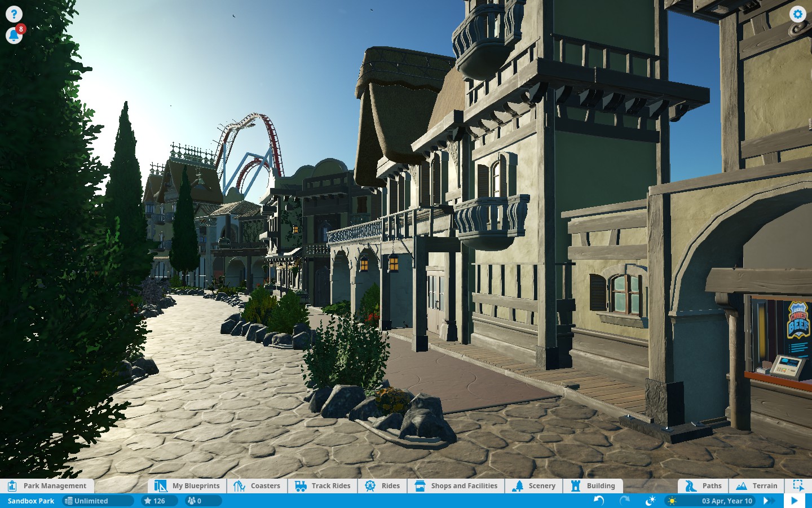812x508 pixels.
Task: Expand the Coasters menu
Action: 257,486
